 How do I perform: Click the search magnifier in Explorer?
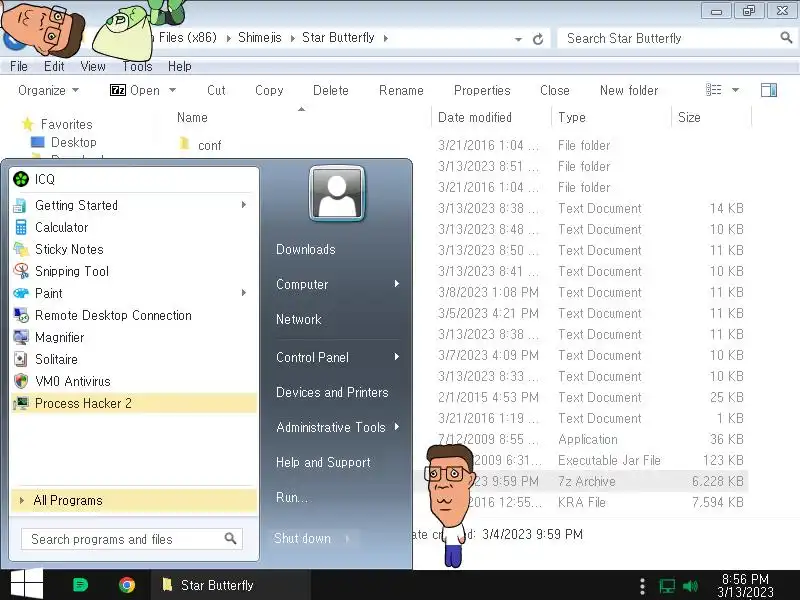pyautogui.click(x=786, y=37)
